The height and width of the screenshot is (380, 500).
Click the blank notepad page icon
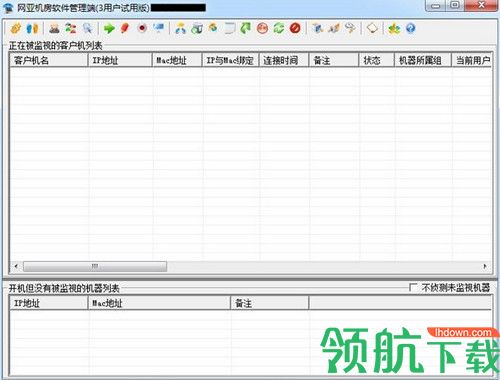point(229,28)
